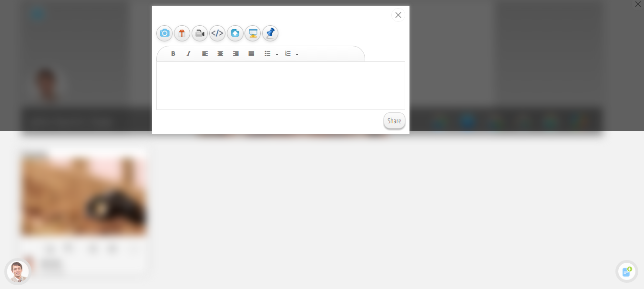Click the file upload icon
Viewport: 644px width, 289px height.
click(x=235, y=33)
